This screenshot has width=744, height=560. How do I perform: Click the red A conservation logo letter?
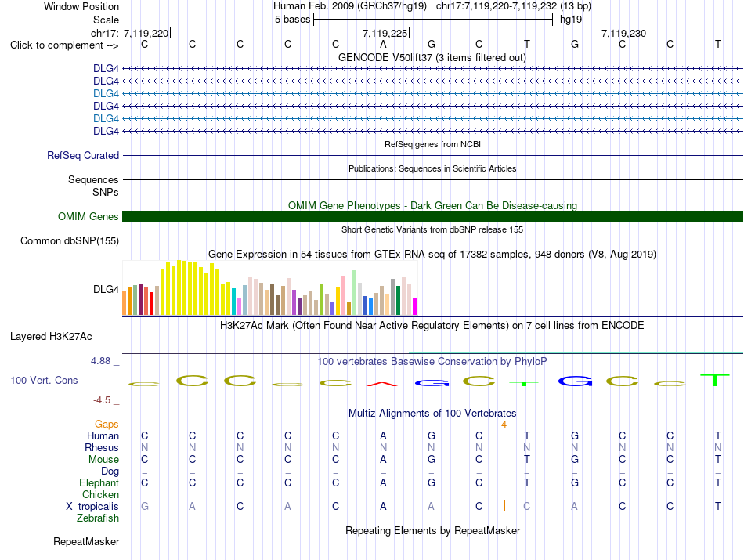(382, 384)
